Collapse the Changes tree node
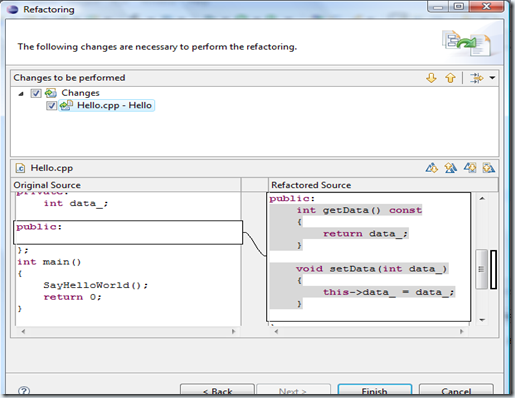 point(21,94)
